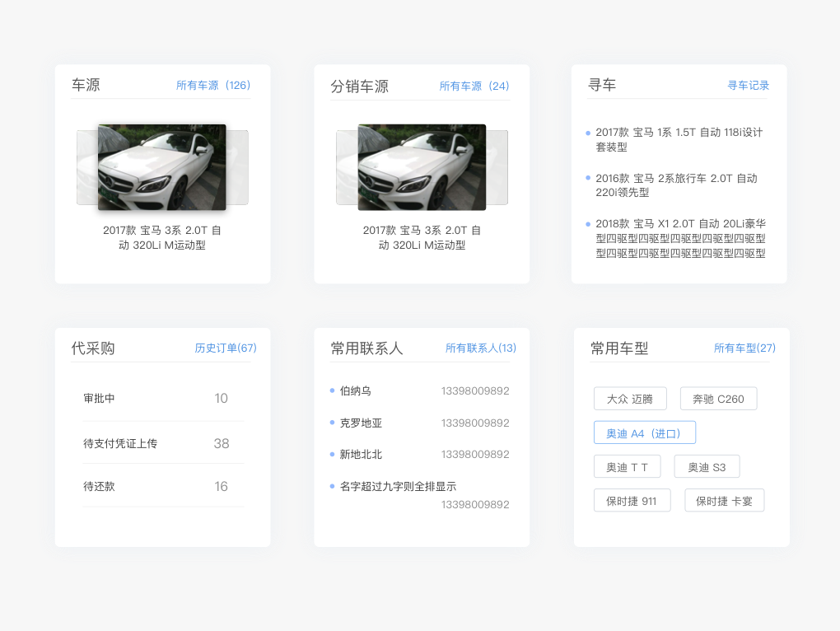Screen dimensions: 840x631
Task: Select contact 克罗地亚
Action: (361, 423)
